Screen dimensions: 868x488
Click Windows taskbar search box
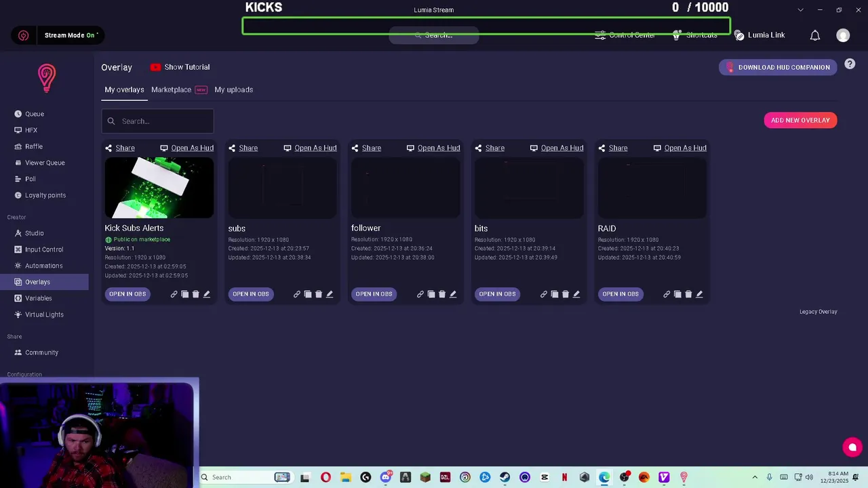[245, 477]
